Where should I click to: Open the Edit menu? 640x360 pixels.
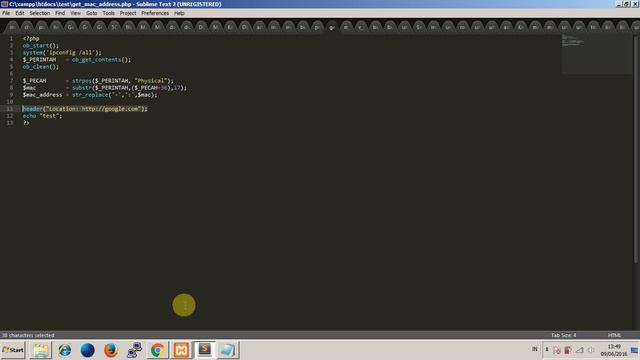click(20, 13)
